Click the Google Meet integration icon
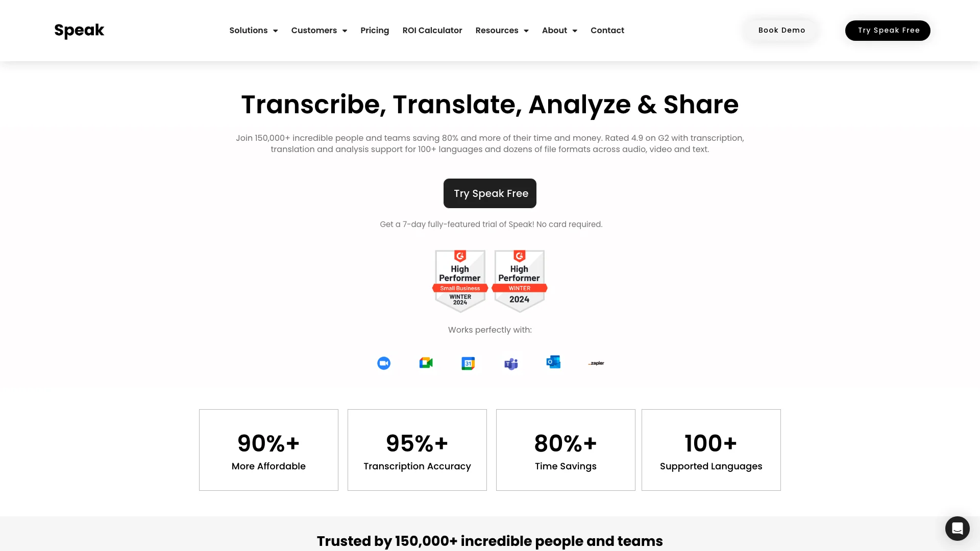Image resolution: width=980 pixels, height=551 pixels. (426, 363)
